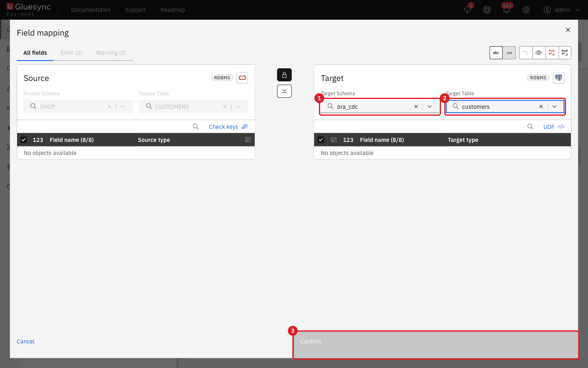Open the notifications bell icon
Screen dimensions: 588x368
click(506, 9)
